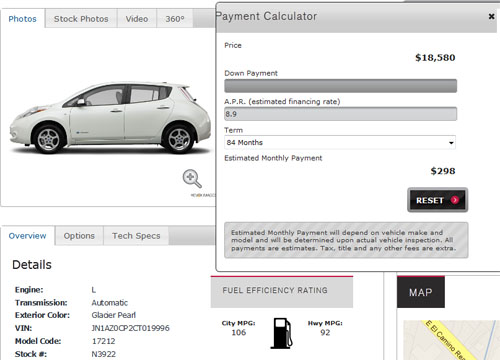Click the Details heading
Screen dimensions: 500x360
point(32,265)
